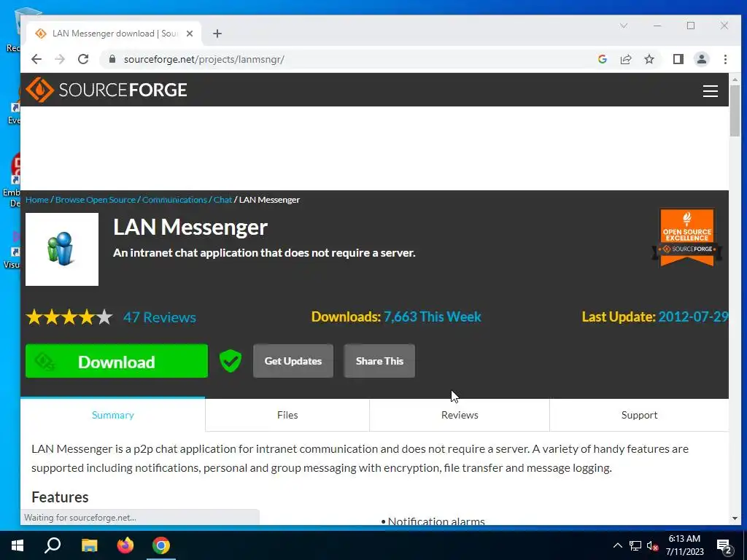Screen dimensions: 747x560
Task: Click the Google icon in address bar
Action: [602, 59]
